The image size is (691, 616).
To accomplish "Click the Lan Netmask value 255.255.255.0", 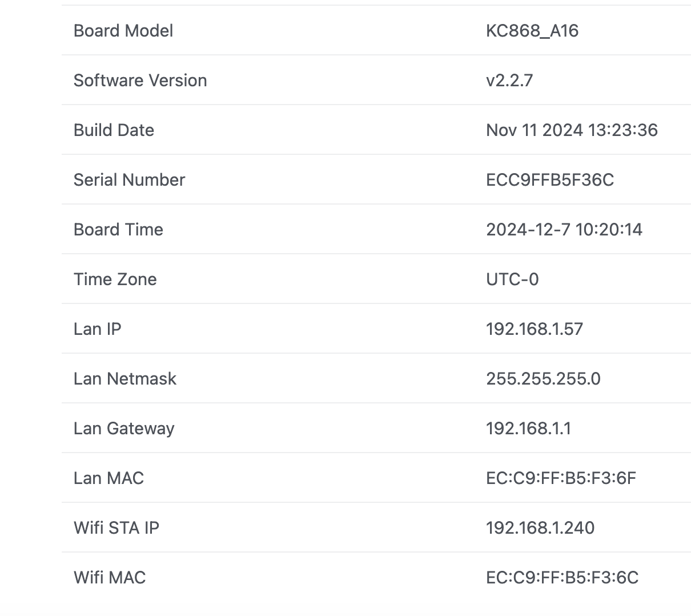I will coord(543,379).
